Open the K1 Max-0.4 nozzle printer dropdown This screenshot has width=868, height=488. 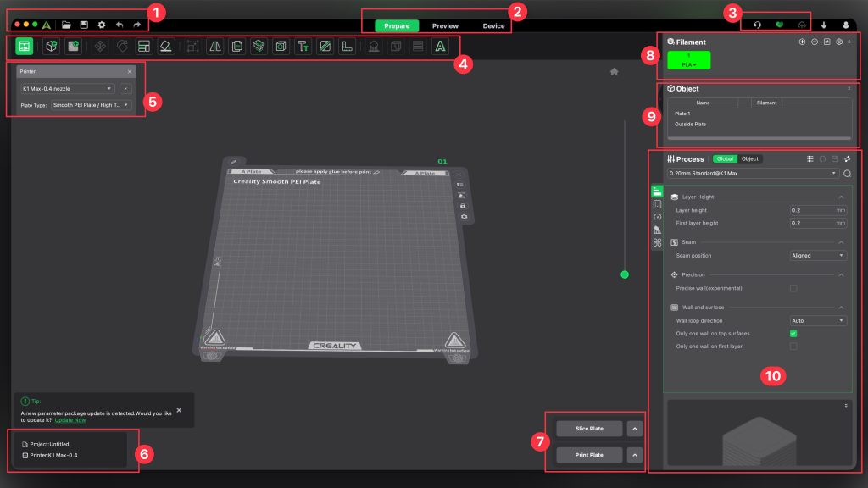pos(68,88)
